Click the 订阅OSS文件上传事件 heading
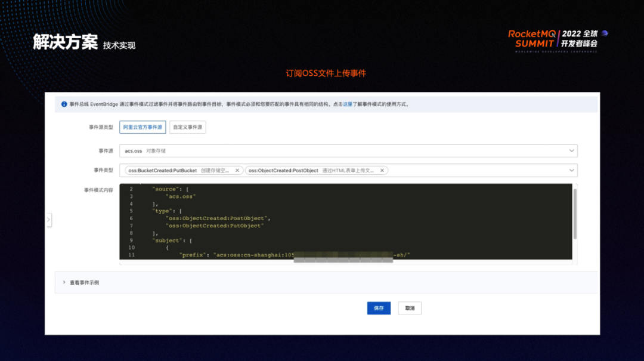 point(326,73)
